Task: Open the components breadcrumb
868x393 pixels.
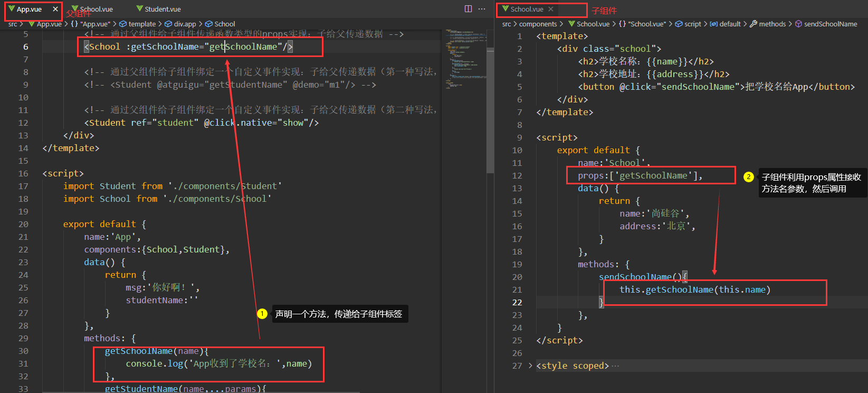Action: click(538, 24)
